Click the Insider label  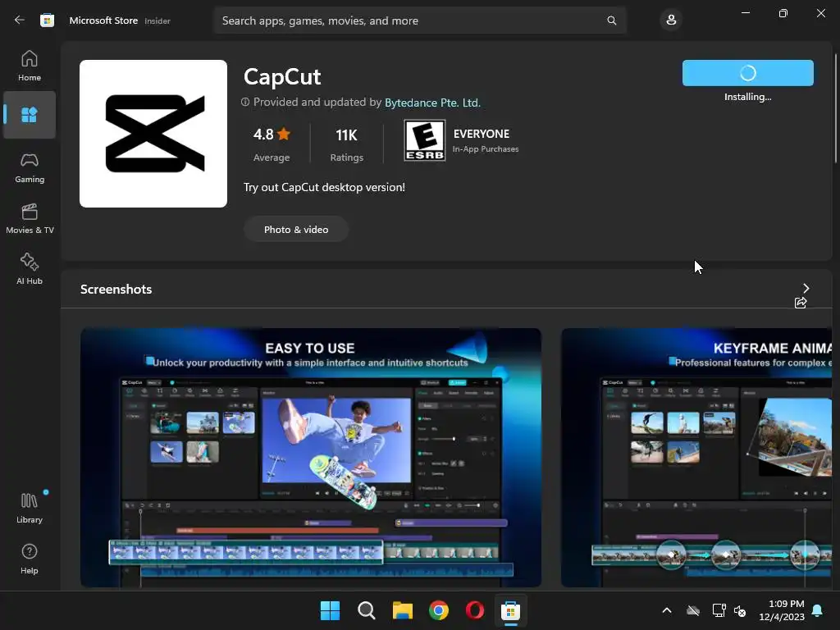(x=157, y=21)
